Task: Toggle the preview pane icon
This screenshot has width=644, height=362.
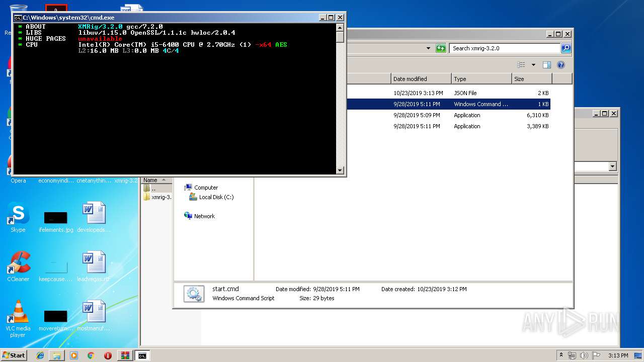Action: tap(547, 65)
